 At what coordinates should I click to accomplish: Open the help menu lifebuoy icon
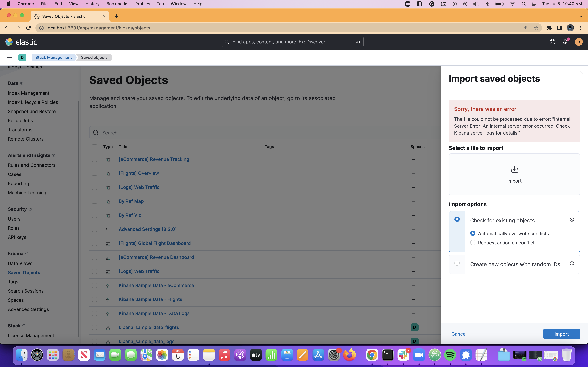[552, 42]
